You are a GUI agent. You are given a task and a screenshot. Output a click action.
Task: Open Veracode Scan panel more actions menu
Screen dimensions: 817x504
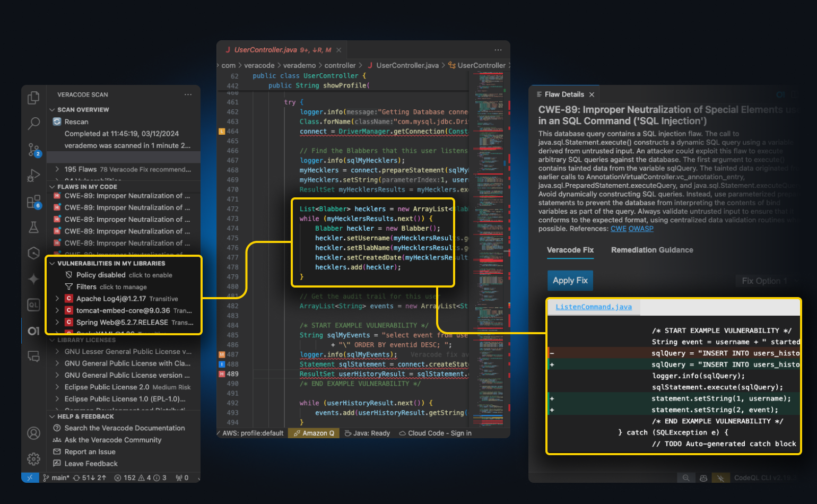click(x=188, y=94)
